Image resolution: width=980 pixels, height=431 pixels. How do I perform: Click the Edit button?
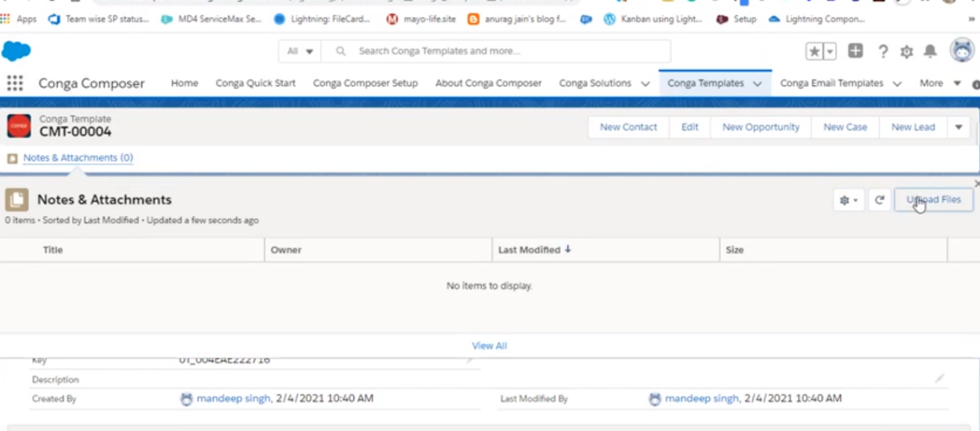click(690, 127)
